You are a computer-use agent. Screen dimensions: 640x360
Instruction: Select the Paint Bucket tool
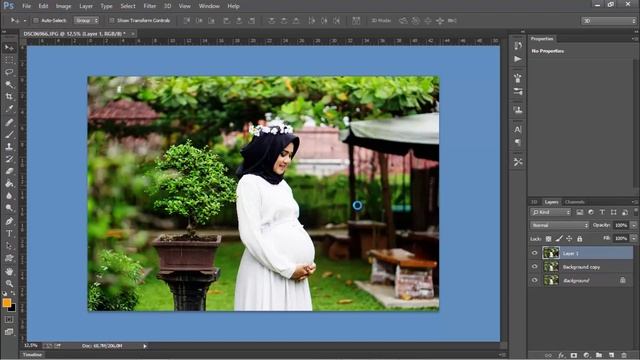click(x=9, y=183)
